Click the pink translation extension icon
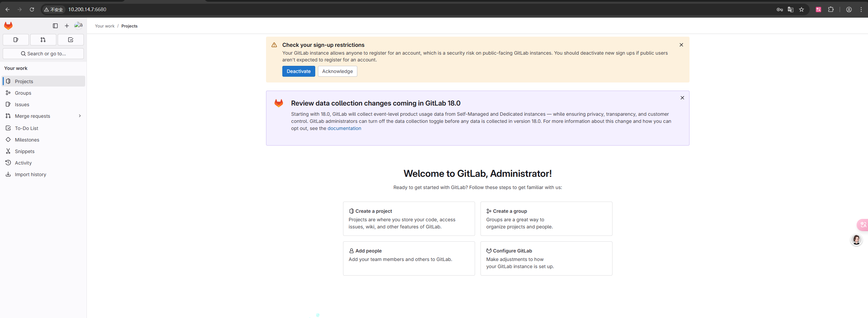868x318 pixels. pyautogui.click(x=818, y=10)
